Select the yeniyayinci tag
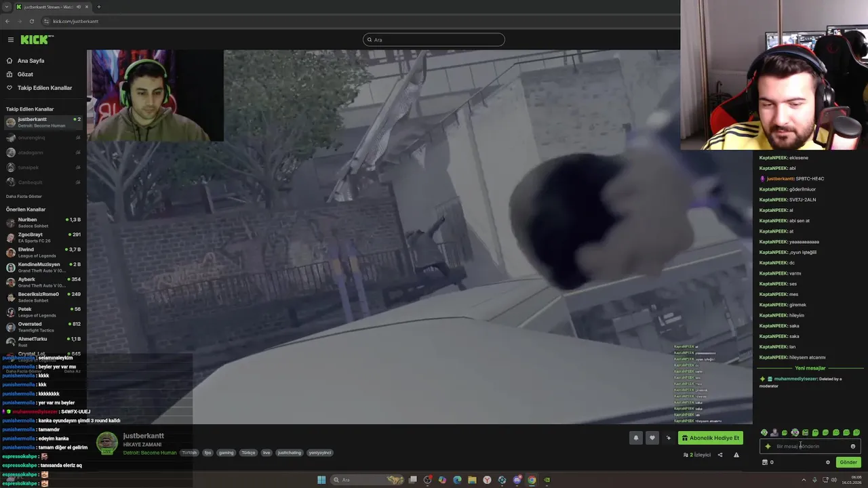Image resolution: width=868 pixels, height=488 pixels. click(x=320, y=453)
